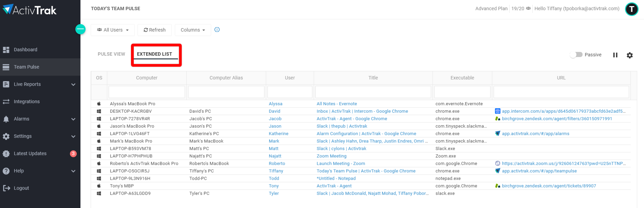The width and height of the screenshot is (644, 208).
Task: Click the Logout arrow icon
Action: (6, 188)
